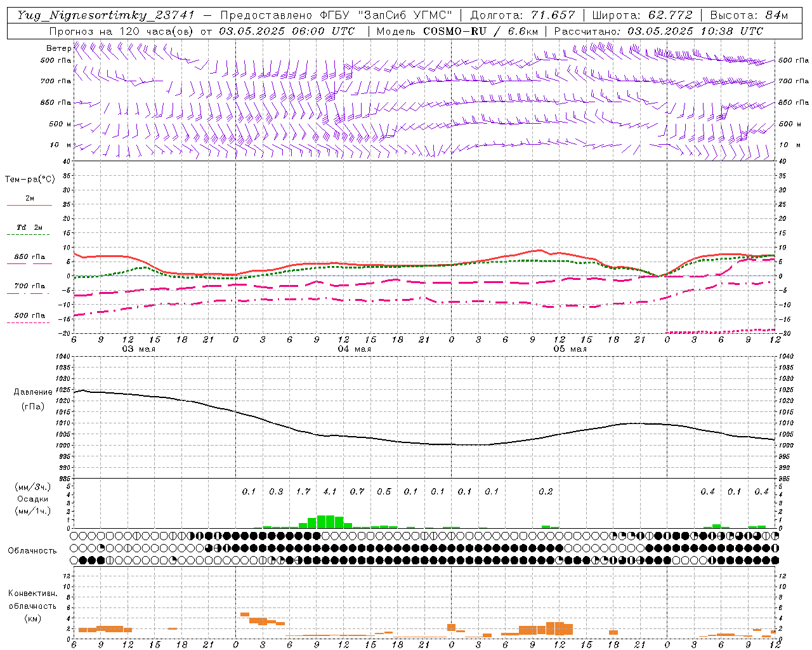Click the Рассчитано: 03.05.2025 10:38 UTC text

658,31
